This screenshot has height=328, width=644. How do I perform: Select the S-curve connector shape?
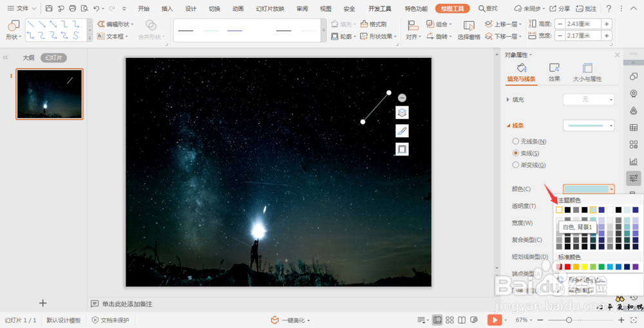click(x=76, y=35)
